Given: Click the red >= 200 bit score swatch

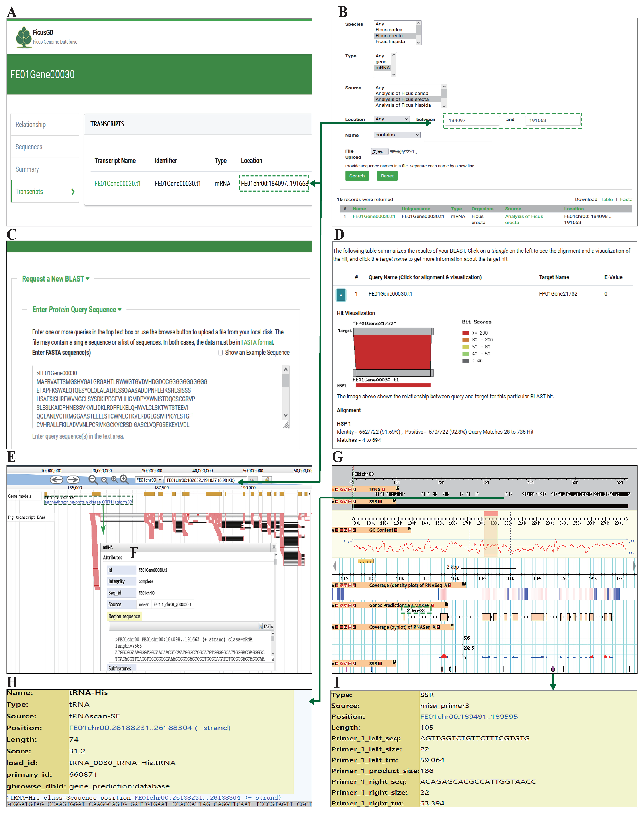Looking at the screenshot, I should pos(466,333).
